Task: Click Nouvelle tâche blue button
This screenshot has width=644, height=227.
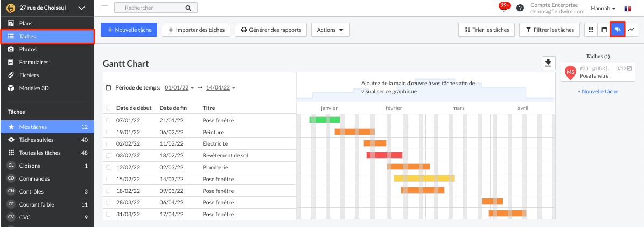Action: click(x=129, y=30)
